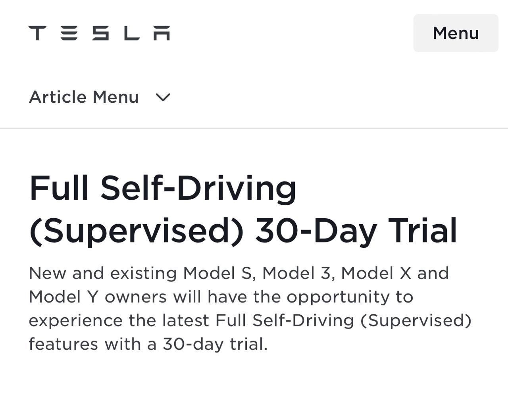The height and width of the screenshot is (420, 508).
Task: Click the chevron beside Article Menu
Action: pos(163,97)
